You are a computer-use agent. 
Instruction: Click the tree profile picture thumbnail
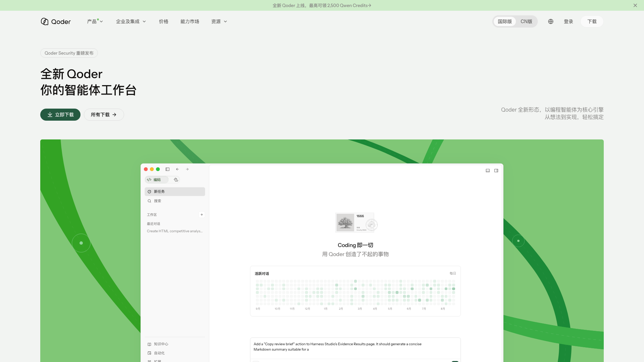tap(345, 222)
